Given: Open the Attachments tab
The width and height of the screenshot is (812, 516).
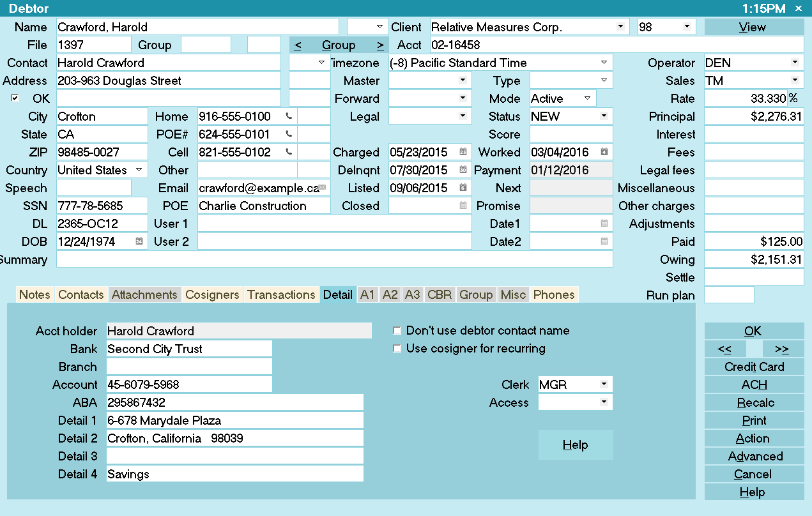Looking at the screenshot, I should coord(144,294).
